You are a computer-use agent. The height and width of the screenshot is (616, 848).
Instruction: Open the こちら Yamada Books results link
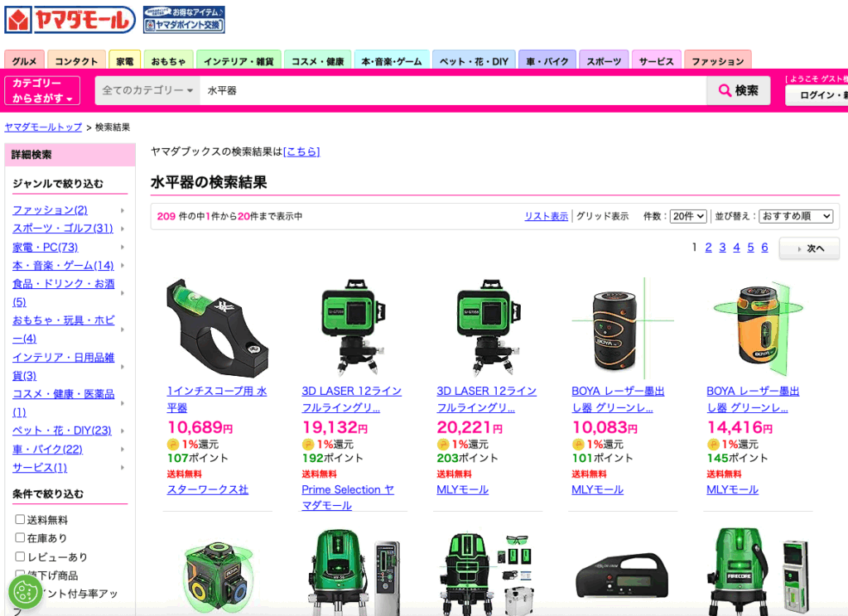click(301, 152)
